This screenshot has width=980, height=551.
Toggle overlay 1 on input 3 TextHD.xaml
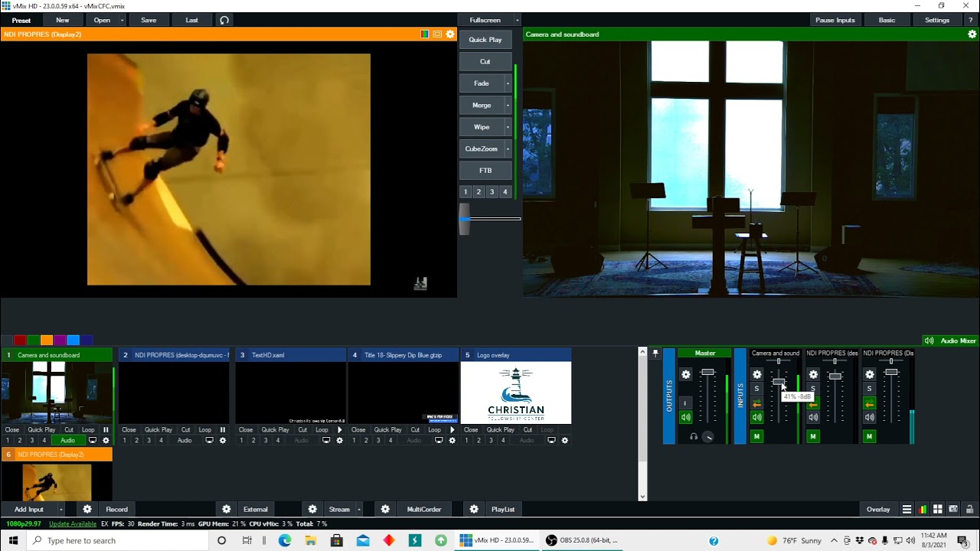coord(241,441)
